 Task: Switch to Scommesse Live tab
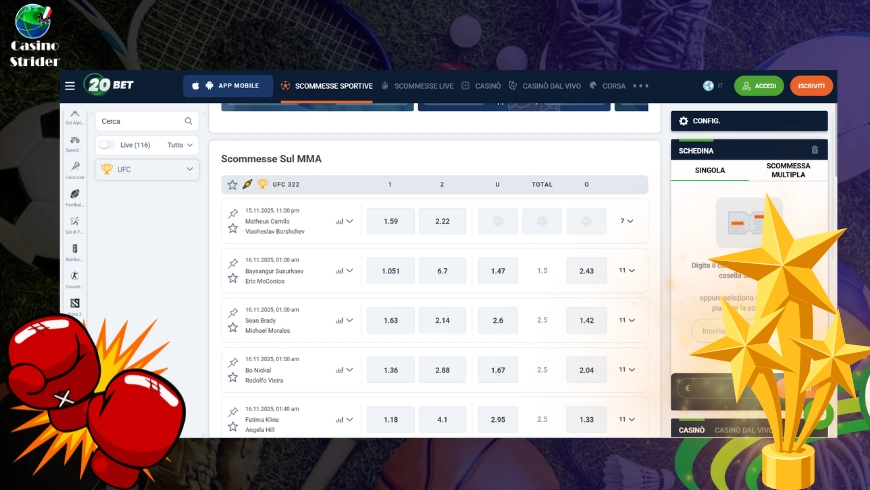coord(417,86)
